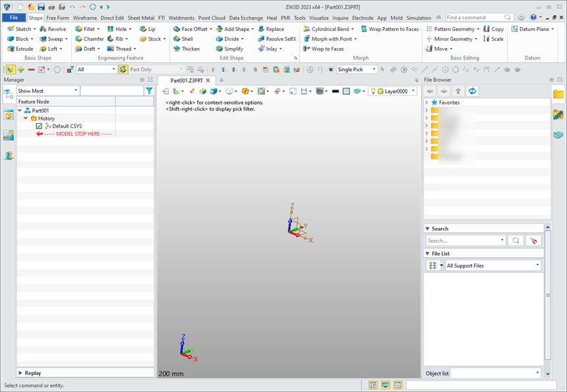Click the Hole button
Image resolution: width=567 pixels, height=392 pixels.
tap(117, 29)
